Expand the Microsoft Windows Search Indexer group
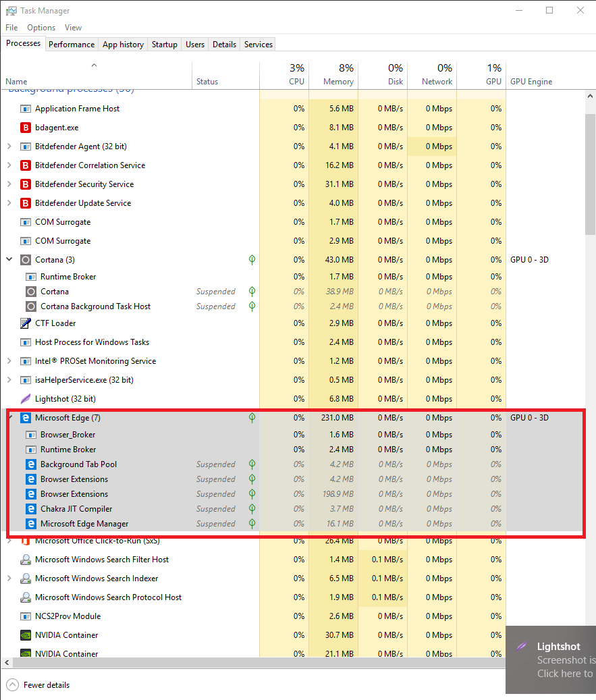The image size is (596, 700). (x=9, y=578)
